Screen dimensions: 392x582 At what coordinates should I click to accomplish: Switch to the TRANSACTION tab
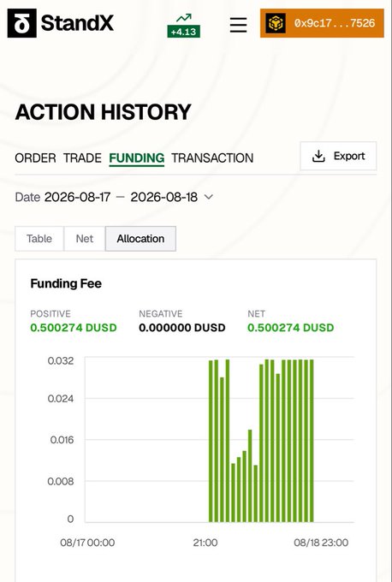(212, 158)
